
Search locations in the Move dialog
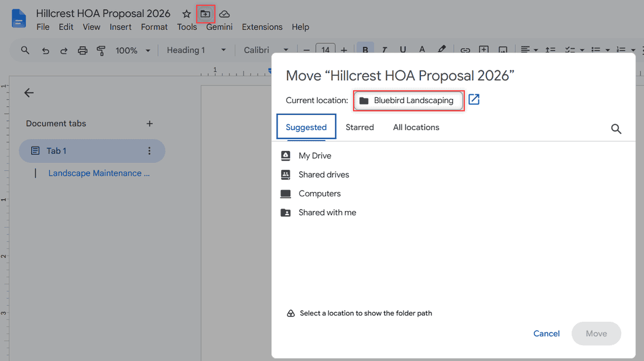[x=616, y=129]
